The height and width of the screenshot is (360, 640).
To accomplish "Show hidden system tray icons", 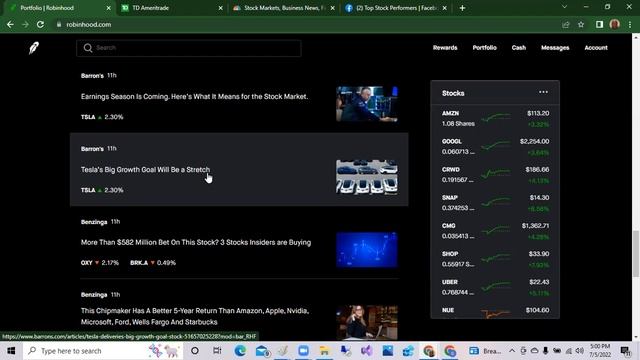I will coord(512,351).
